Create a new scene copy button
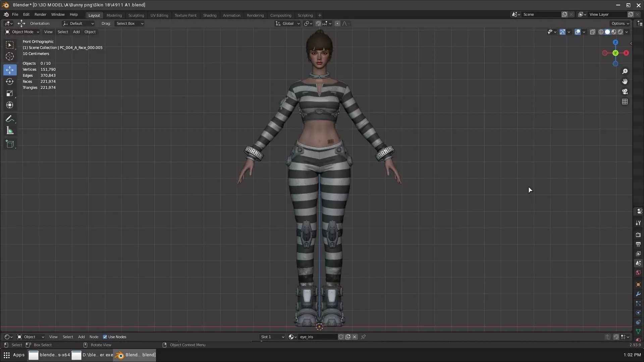The image size is (644, 362). tap(565, 14)
